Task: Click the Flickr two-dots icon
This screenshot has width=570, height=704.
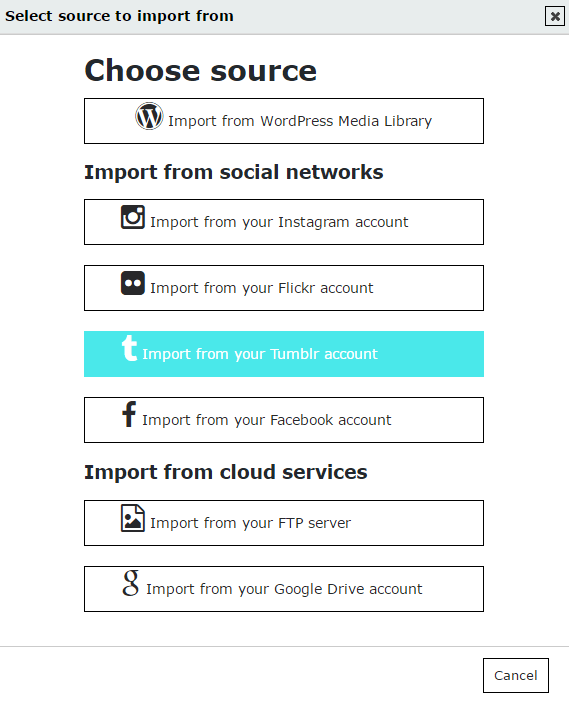Action: point(133,283)
